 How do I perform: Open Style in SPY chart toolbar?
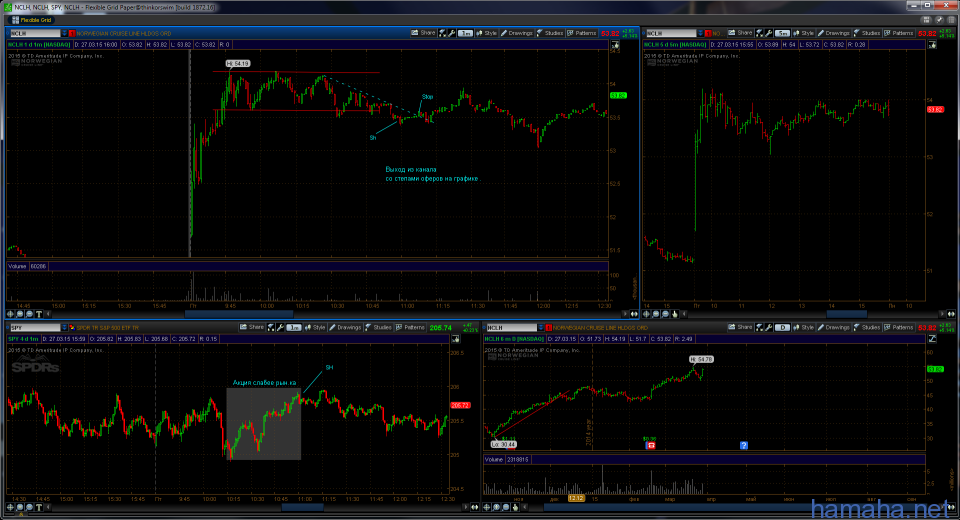click(x=315, y=328)
